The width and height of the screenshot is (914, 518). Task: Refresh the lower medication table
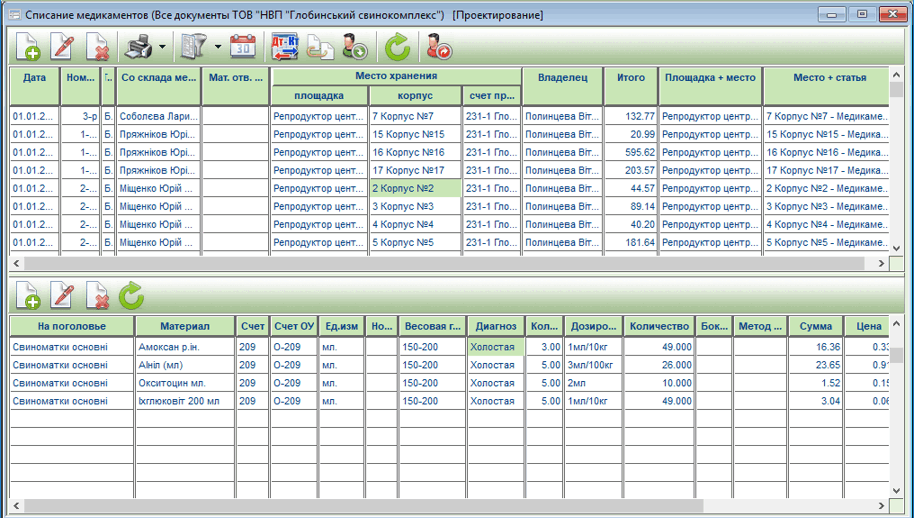(x=131, y=295)
